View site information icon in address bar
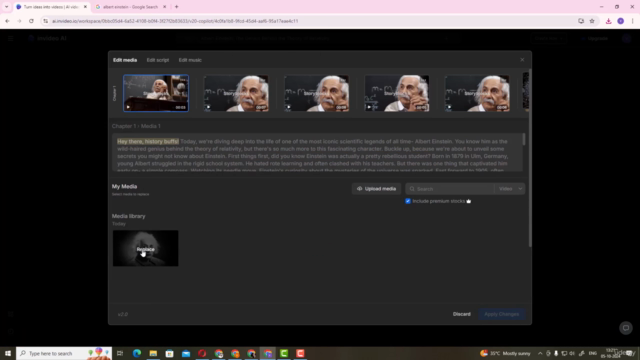 45,21
